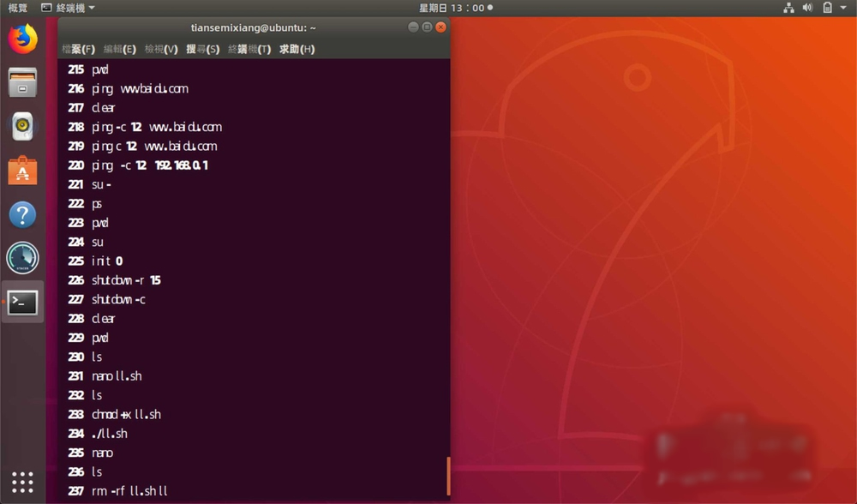Select the Terminal icon in the dock

22,303
